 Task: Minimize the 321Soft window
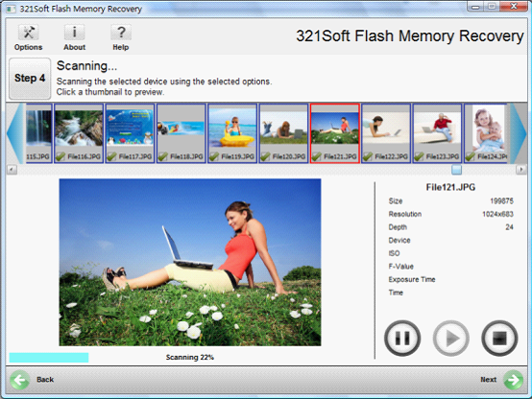click(475, 7)
